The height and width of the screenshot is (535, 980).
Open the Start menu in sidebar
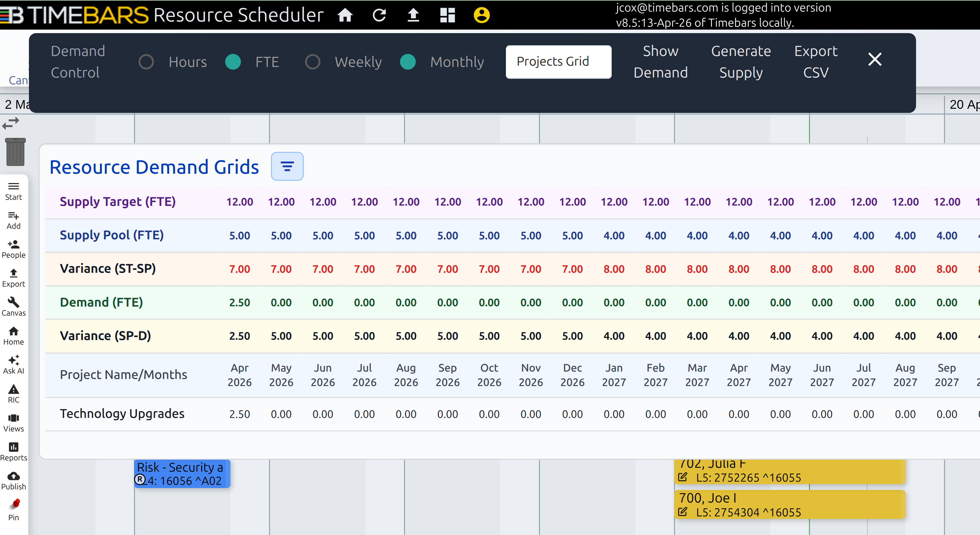[x=13, y=191]
